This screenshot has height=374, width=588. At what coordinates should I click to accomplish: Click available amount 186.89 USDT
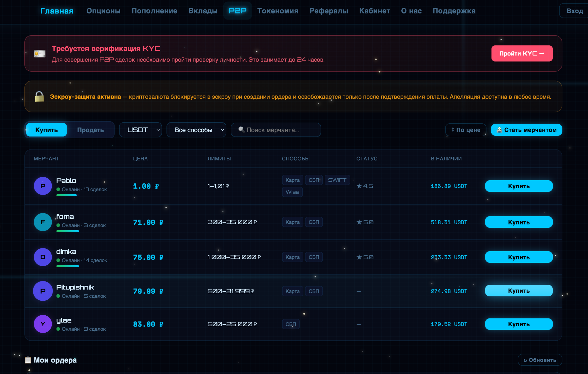[x=449, y=186]
